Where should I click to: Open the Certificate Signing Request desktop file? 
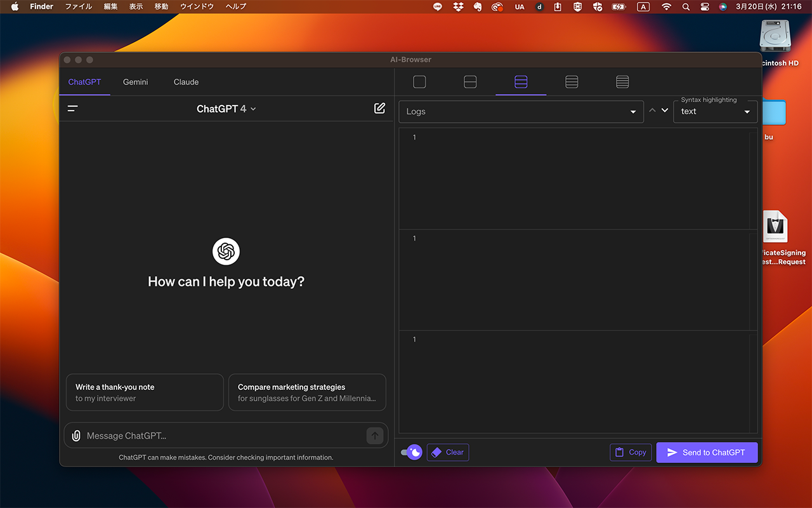[x=775, y=227]
